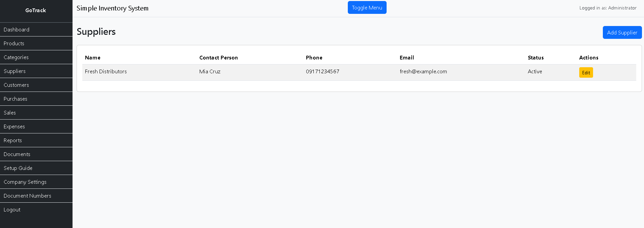The height and width of the screenshot is (228, 644).
Task: Go to the Sales page
Action: tap(10, 113)
